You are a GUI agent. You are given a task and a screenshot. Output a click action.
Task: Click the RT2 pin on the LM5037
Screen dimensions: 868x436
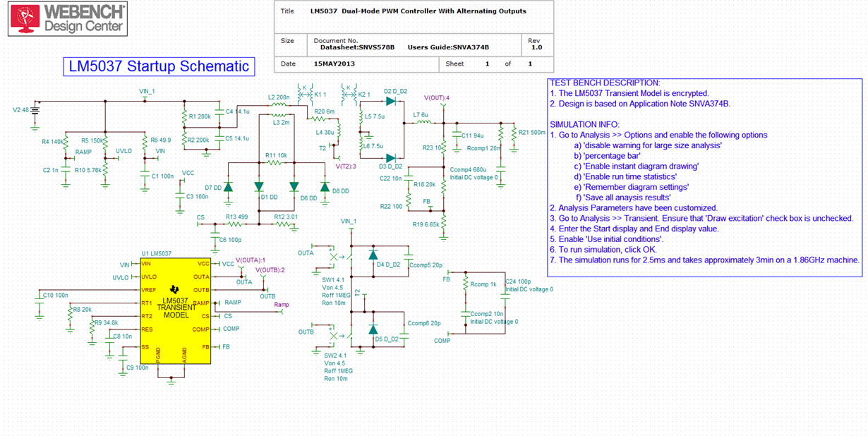[147, 316]
